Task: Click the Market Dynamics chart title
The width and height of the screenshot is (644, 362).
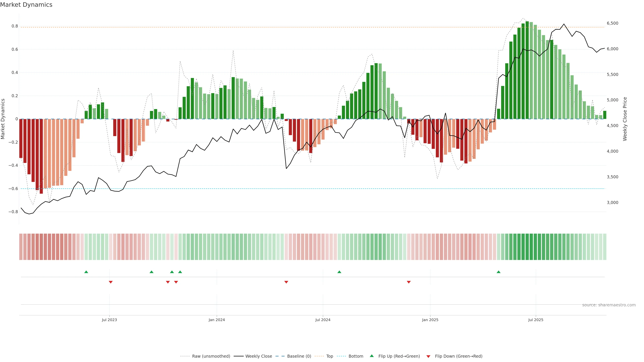Action: click(x=26, y=5)
